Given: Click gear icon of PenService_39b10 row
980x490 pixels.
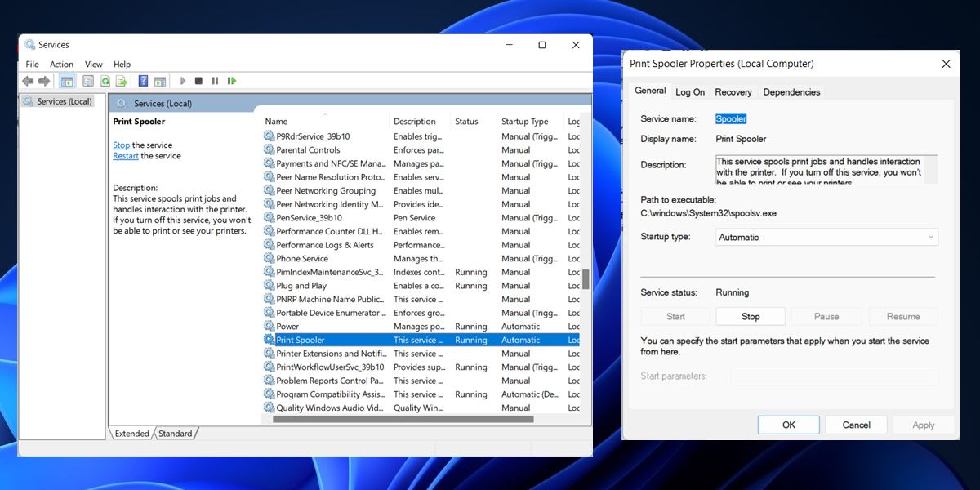Looking at the screenshot, I should click(x=269, y=218).
